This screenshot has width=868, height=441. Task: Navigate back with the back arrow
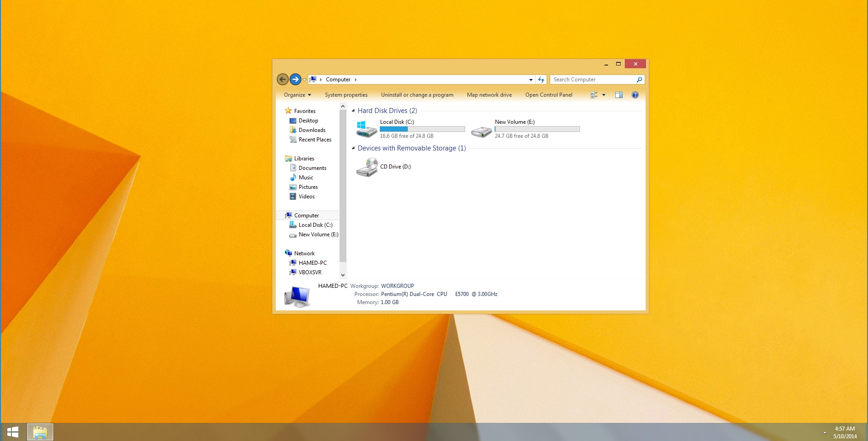tap(283, 79)
